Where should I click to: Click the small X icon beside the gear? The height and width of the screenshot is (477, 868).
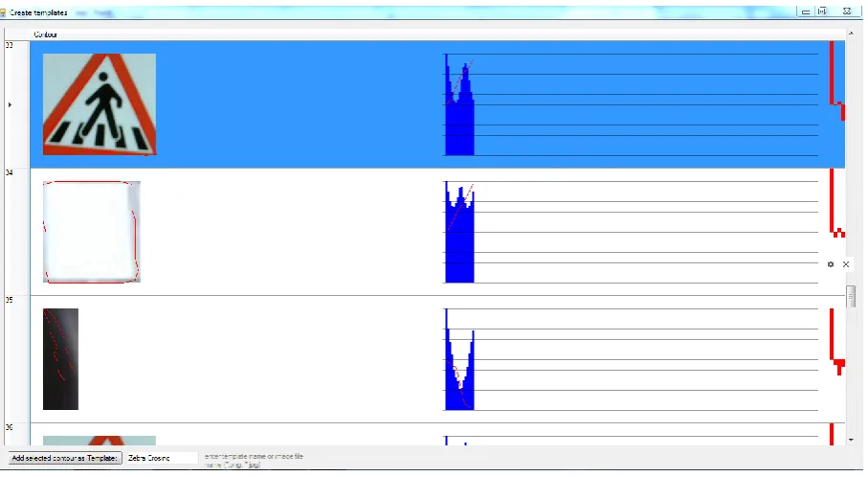click(x=846, y=264)
